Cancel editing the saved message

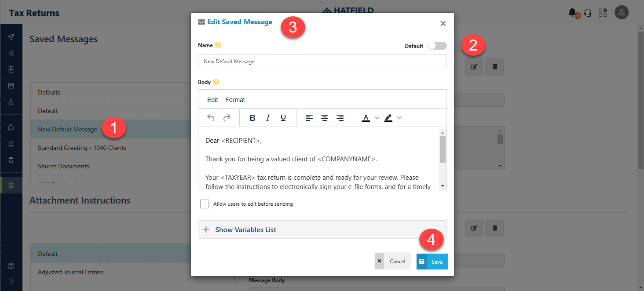point(392,262)
